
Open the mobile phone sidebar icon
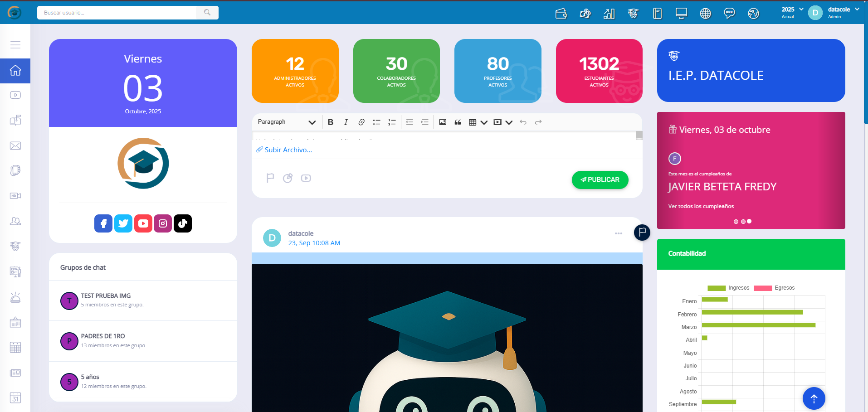[15, 171]
